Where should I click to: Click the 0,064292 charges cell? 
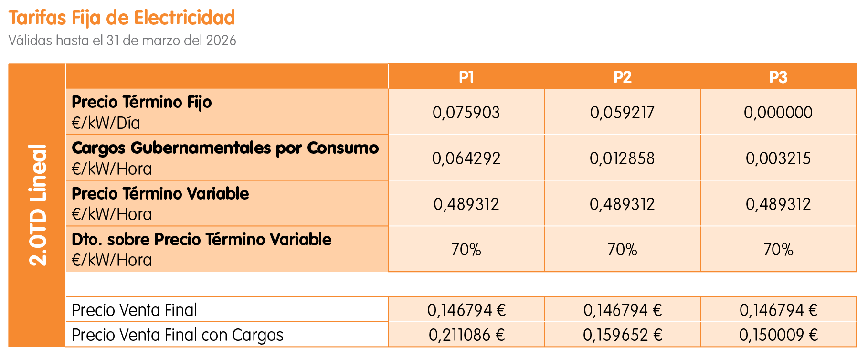pyautogui.click(x=466, y=158)
